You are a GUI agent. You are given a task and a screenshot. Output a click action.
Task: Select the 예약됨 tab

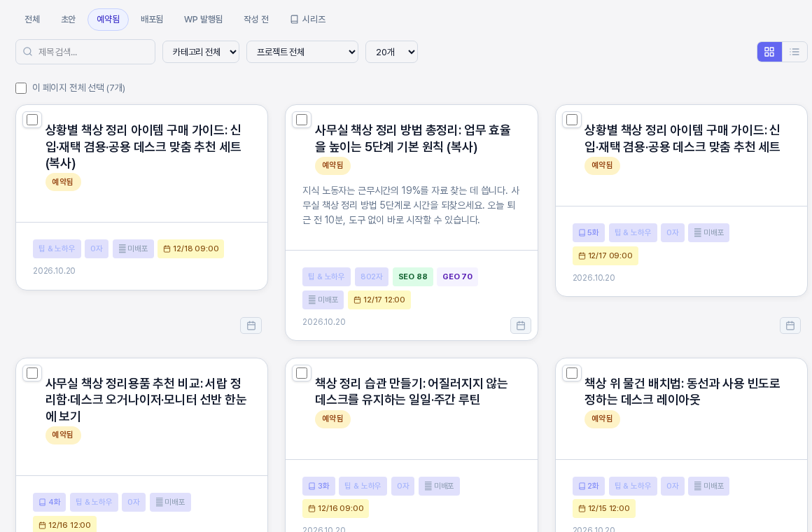tap(108, 19)
